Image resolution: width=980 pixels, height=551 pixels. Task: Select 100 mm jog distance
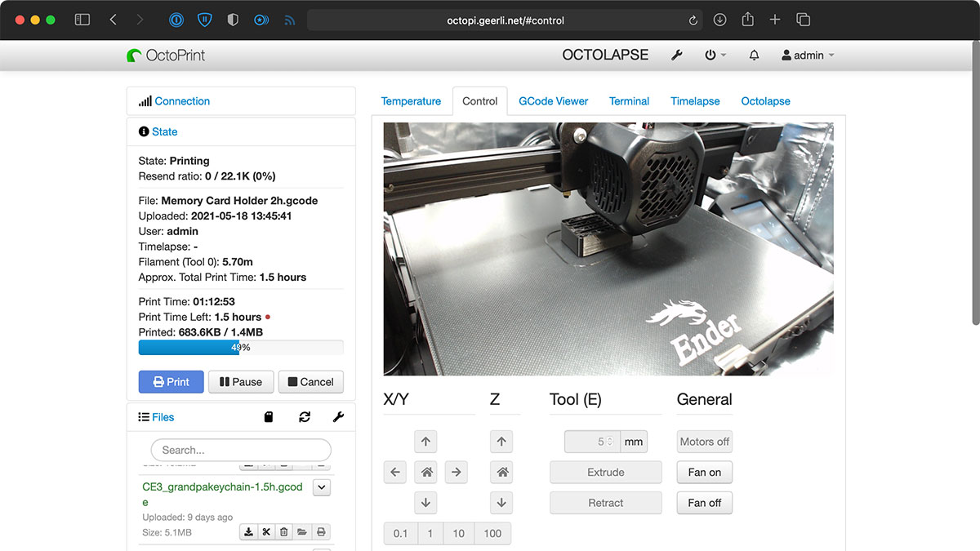(492, 533)
